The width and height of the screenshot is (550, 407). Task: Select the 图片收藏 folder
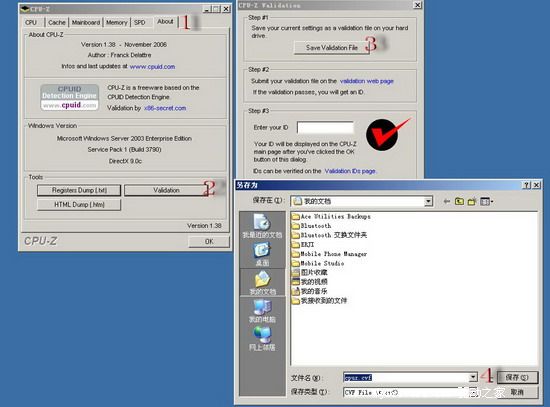(310, 272)
